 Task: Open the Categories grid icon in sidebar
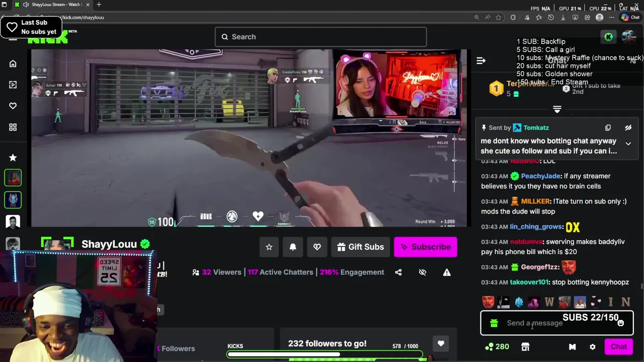click(x=13, y=127)
